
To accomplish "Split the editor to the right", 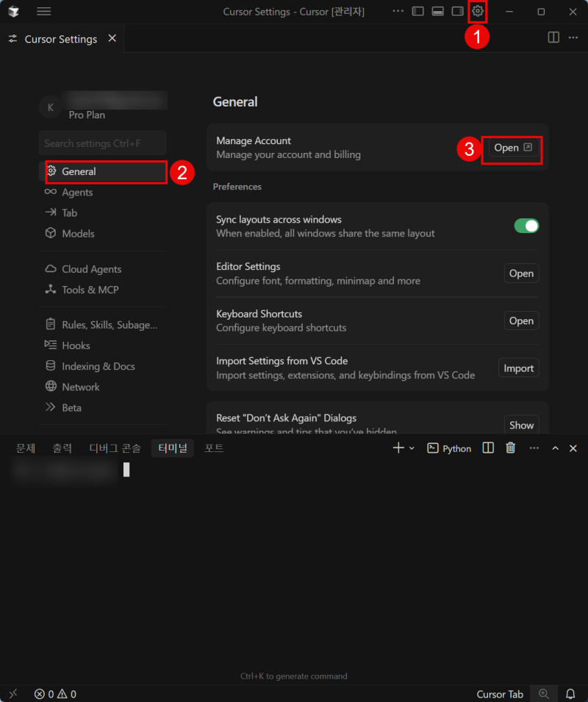I will (x=553, y=37).
